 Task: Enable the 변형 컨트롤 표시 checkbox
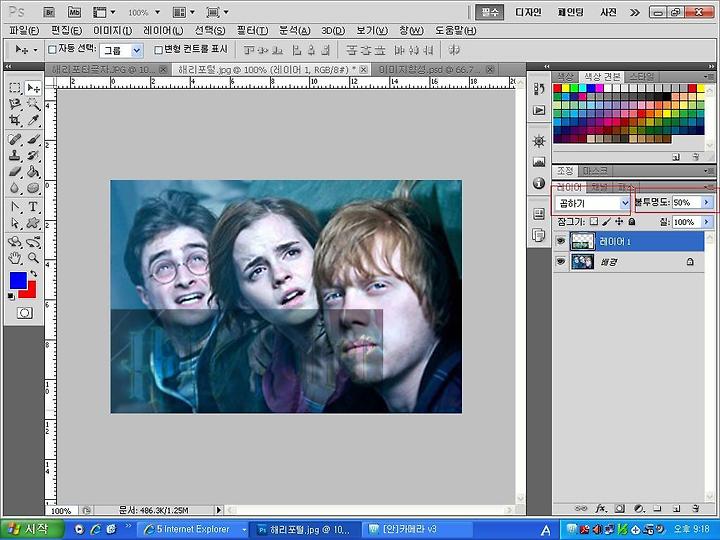158,50
